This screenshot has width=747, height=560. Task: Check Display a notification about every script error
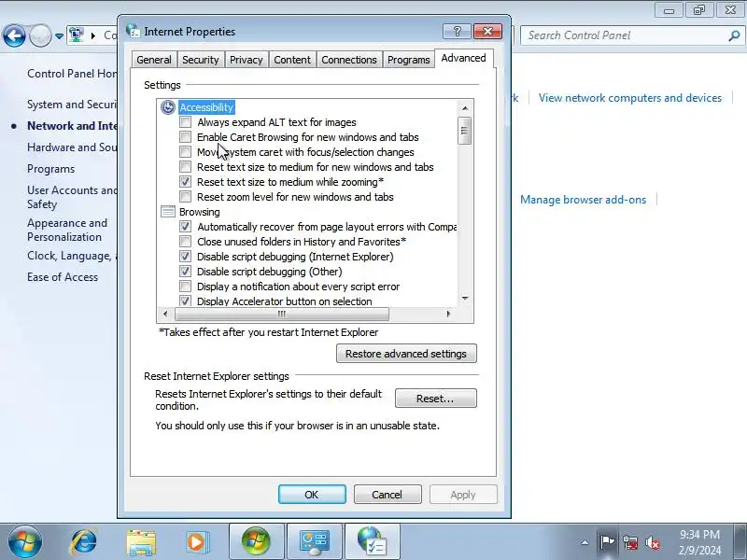click(185, 287)
